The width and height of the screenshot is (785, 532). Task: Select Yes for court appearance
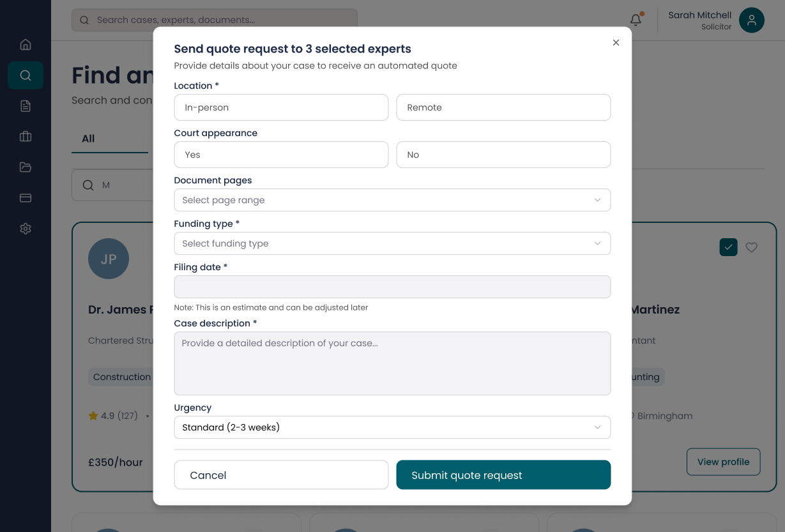pos(281,155)
